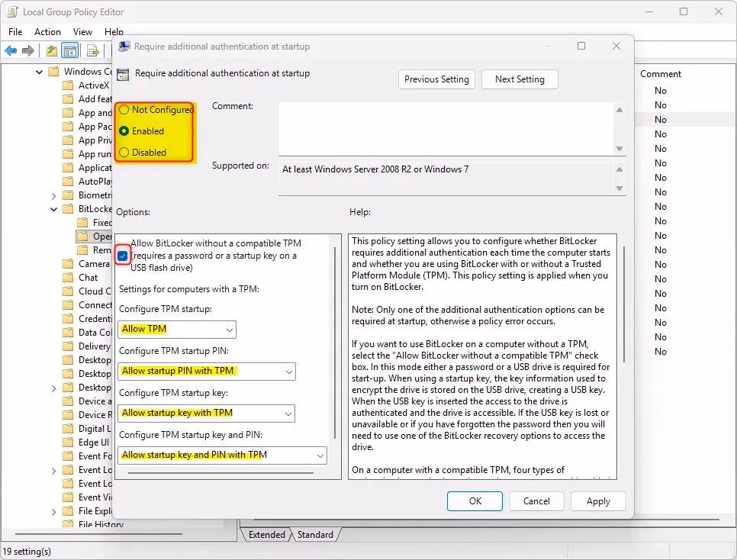Open the File menu
This screenshot has width=737, height=560.
[15, 31]
